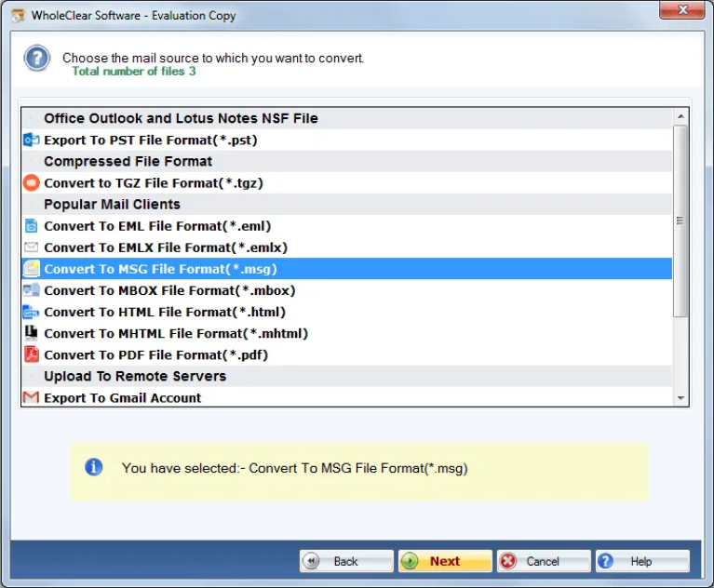Viewport: 714px width, 588px height.
Task: Click the EML file format icon
Action: 31,226
